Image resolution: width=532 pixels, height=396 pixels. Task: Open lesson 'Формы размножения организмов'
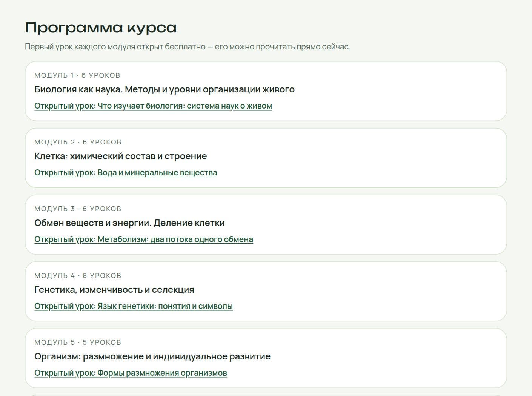[131, 373]
